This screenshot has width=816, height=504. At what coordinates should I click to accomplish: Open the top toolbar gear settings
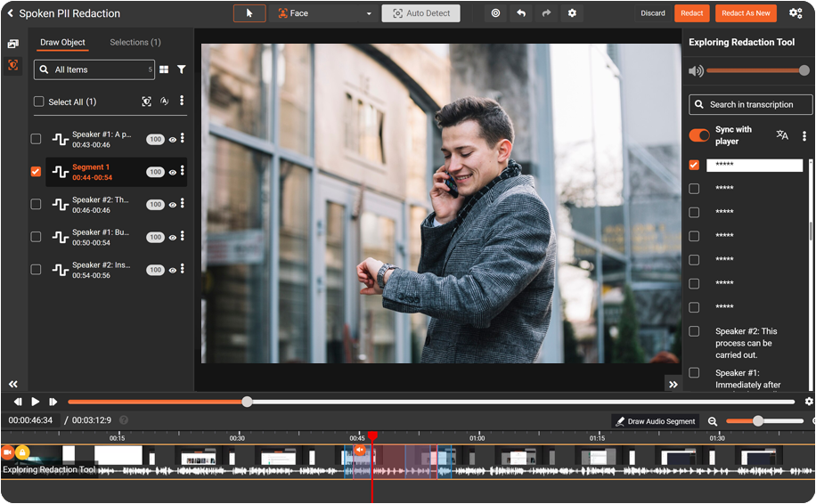coord(572,13)
